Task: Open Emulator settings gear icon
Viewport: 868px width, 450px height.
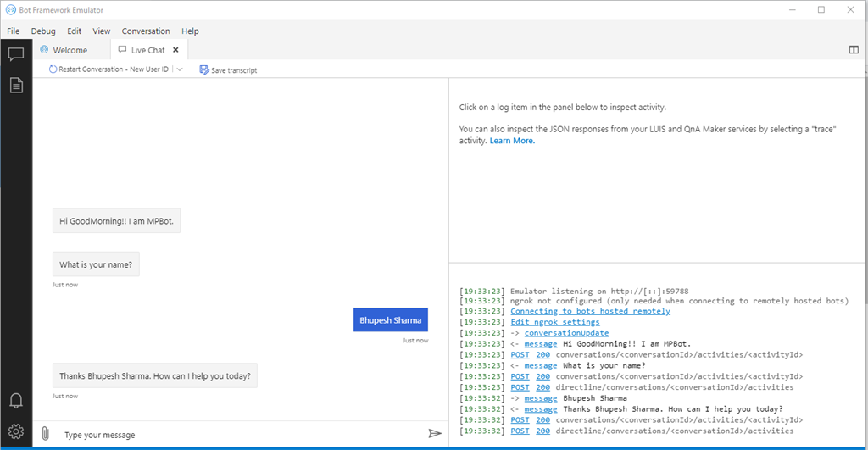Action: coord(16,431)
